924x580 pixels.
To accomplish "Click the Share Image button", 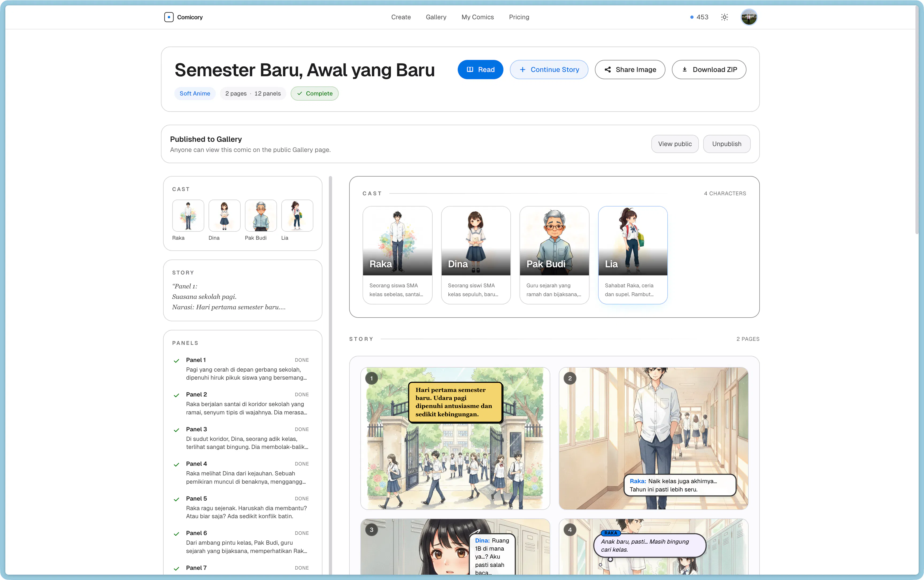I will [x=630, y=70].
